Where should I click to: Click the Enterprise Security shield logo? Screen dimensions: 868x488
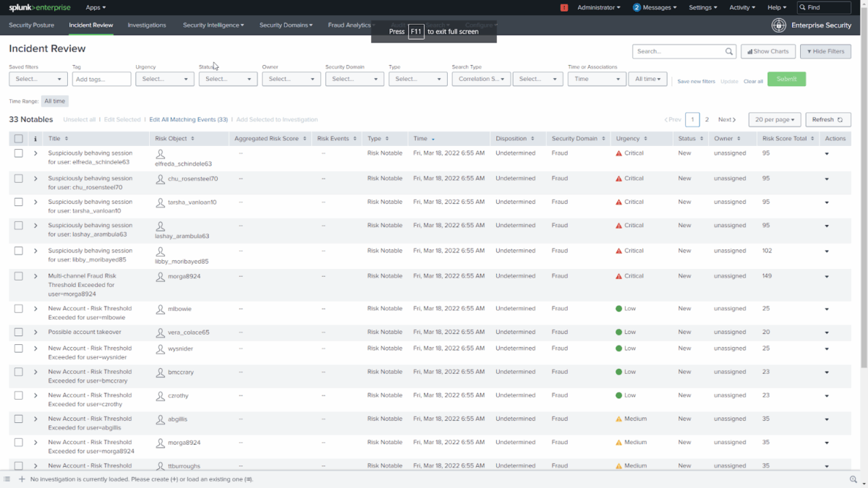[x=778, y=25]
